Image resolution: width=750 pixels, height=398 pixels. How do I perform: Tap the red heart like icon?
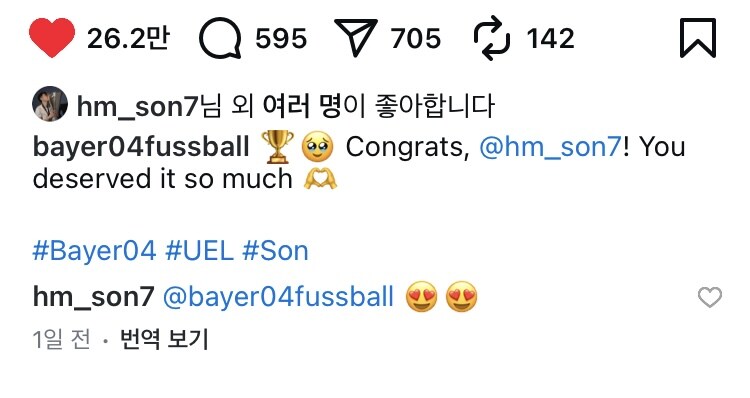pos(52,38)
